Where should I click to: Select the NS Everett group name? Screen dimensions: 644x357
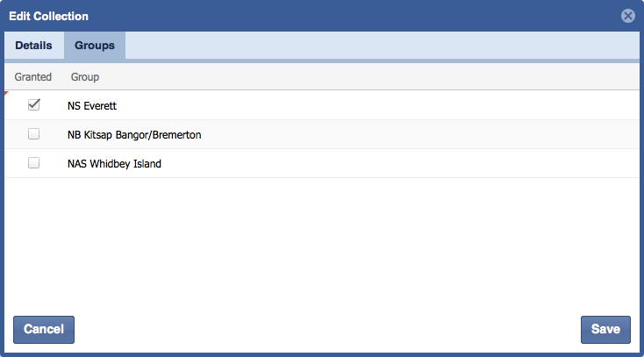92,106
